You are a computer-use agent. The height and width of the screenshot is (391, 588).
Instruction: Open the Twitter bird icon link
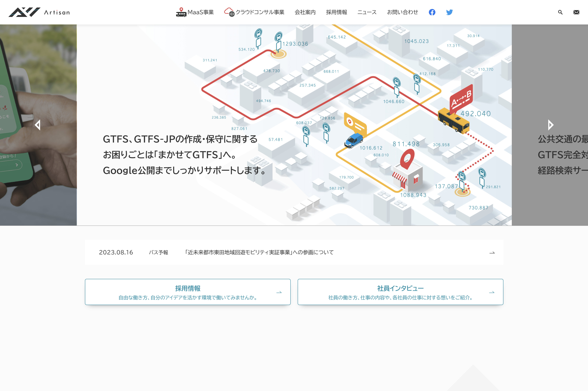point(449,12)
